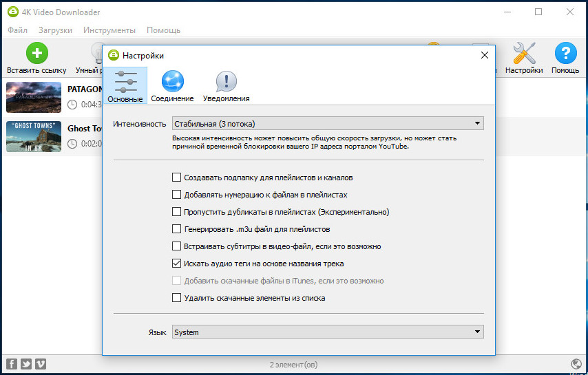Screen dimensions: 588x375
Task: Open the Загрузки menu
Action: click(x=55, y=30)
